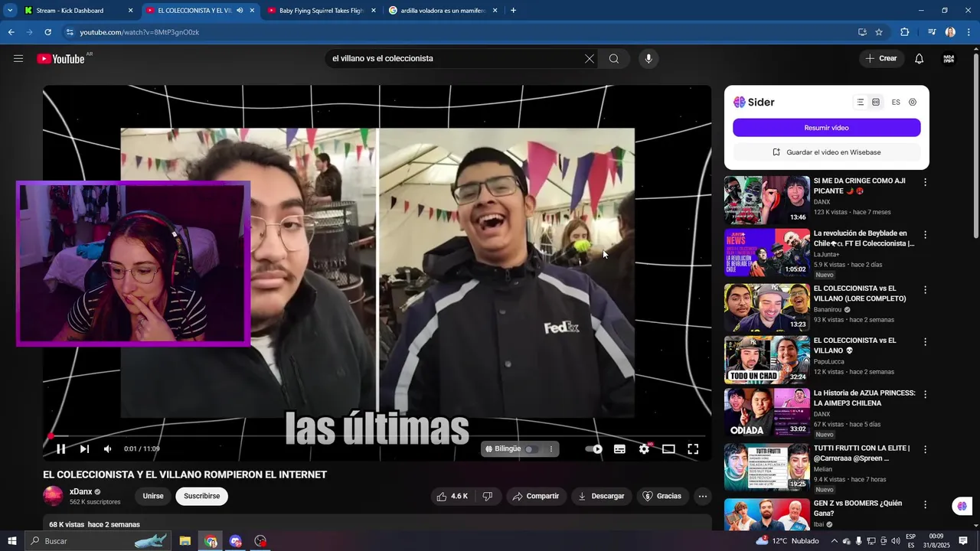Image resolution: width=980 pixels, height=551 pixels.
Task: Switch player to theater mode
Action: (668, 449)
